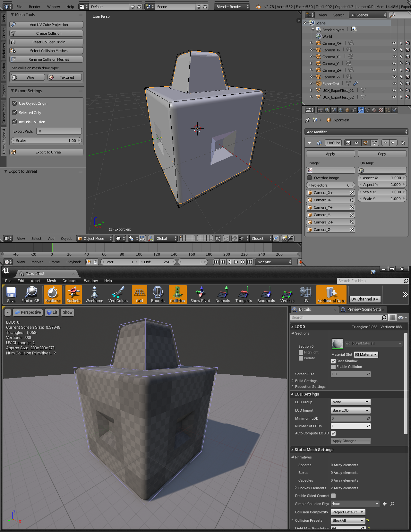Open Blender Render menu
Screen dimensions: 411x532
(35, 7)
